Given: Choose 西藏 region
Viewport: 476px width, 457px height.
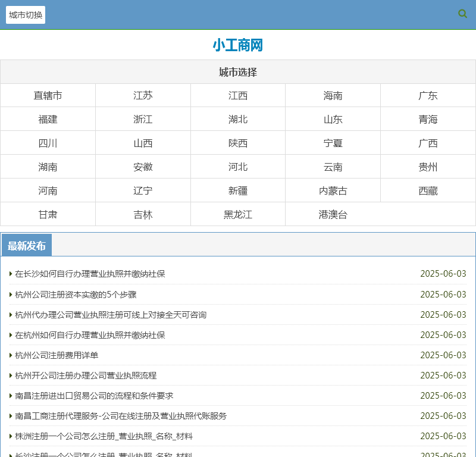Looking at the screenshot, I should pyautogui.click(x=428, y=190).
